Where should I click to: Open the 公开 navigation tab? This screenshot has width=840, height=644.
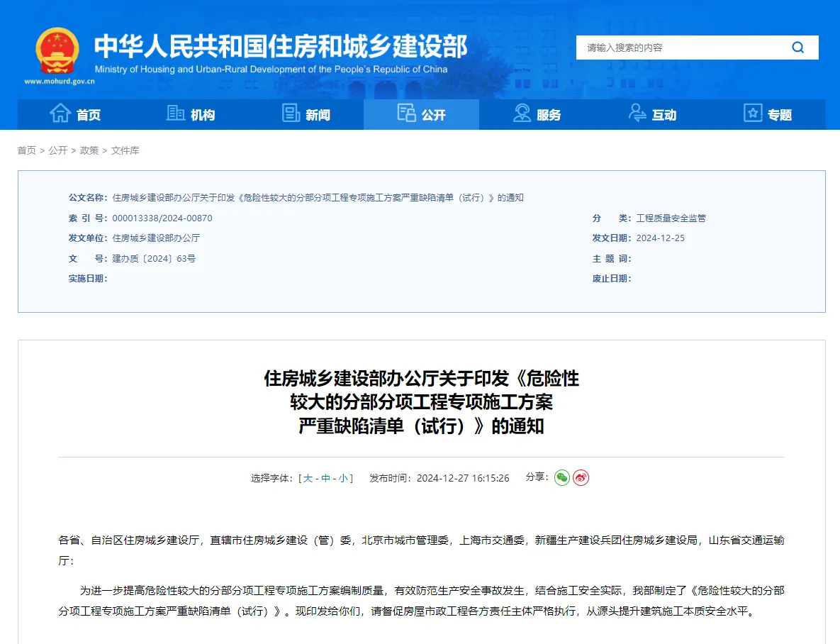(422, 114)
